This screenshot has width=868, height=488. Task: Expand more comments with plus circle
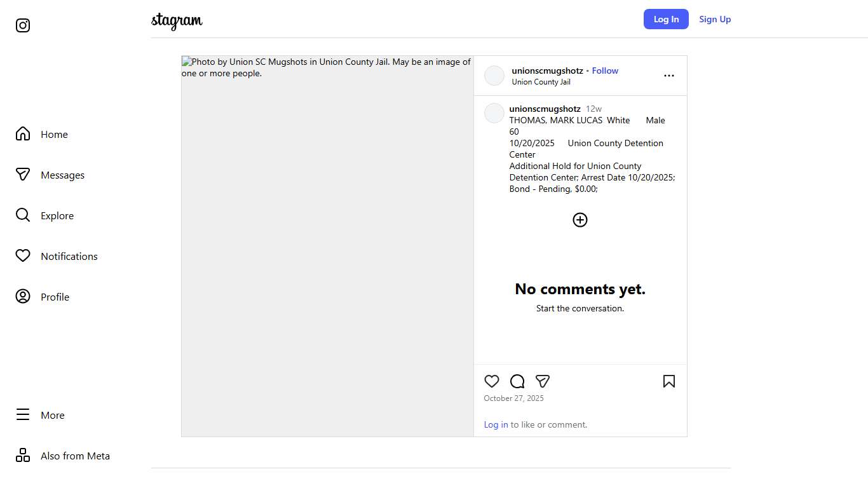point(580,220)
